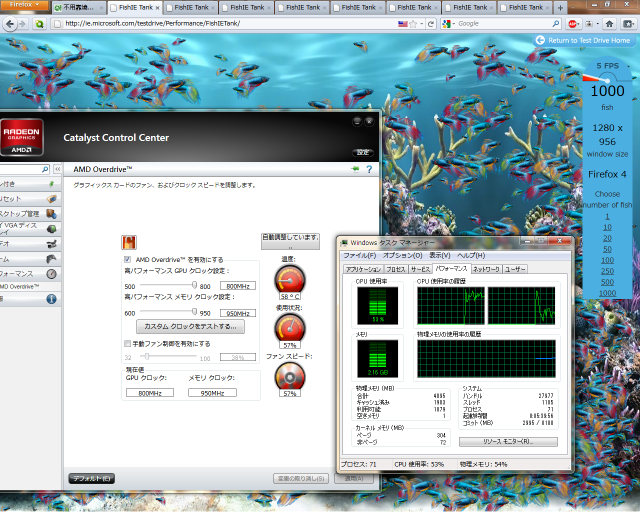Click the 設定 button in the Catalyst header
This screenshot has width=640, height=512.
[x=363, y=152]
